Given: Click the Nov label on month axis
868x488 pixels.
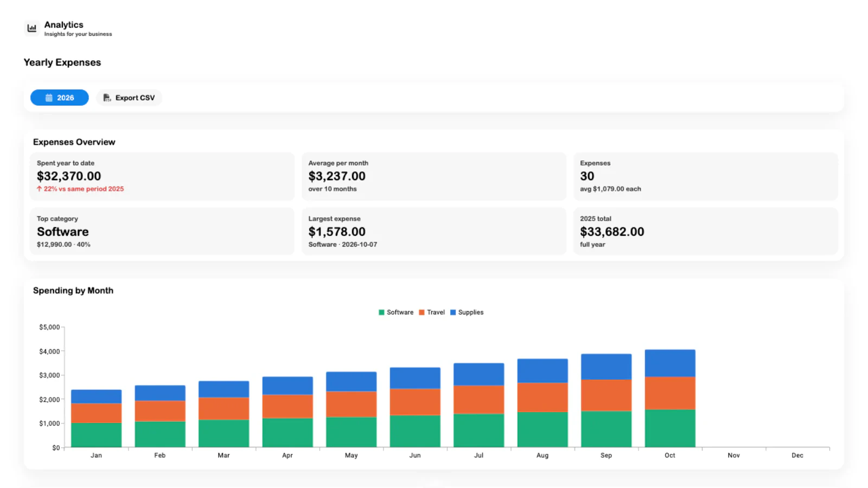Looking at the screenshot, I should 733,455.
